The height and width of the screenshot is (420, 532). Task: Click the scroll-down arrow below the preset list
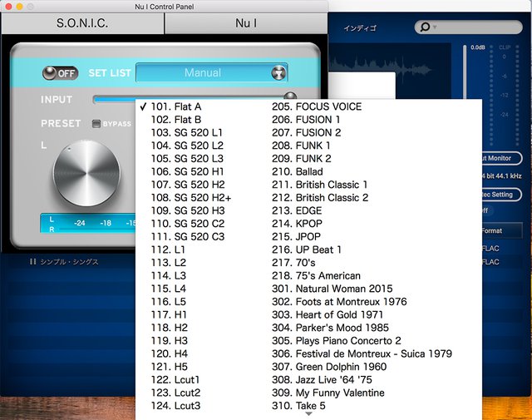(x=308, y=414)
